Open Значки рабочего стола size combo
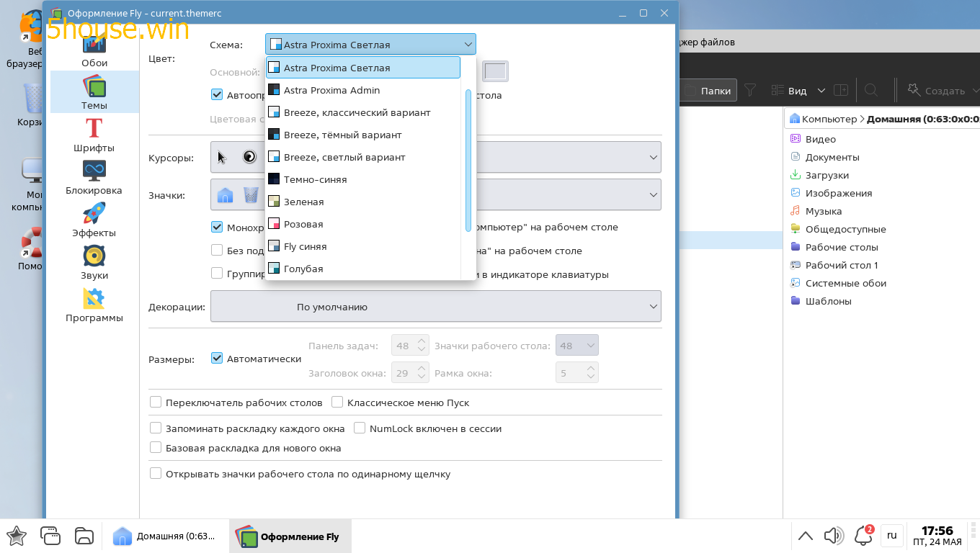This screenshot has height=553, width=980. pyautogui.click(x=577, y=346)
